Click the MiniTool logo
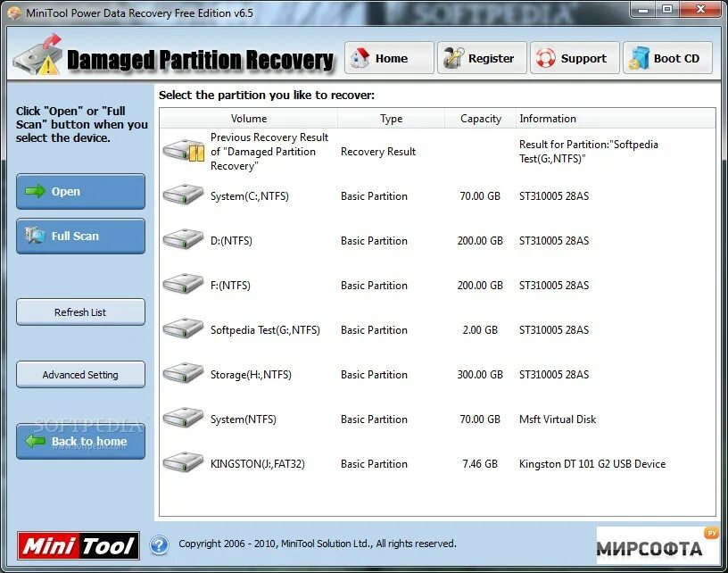Viewport: 728px width, 573px height. 79,545
